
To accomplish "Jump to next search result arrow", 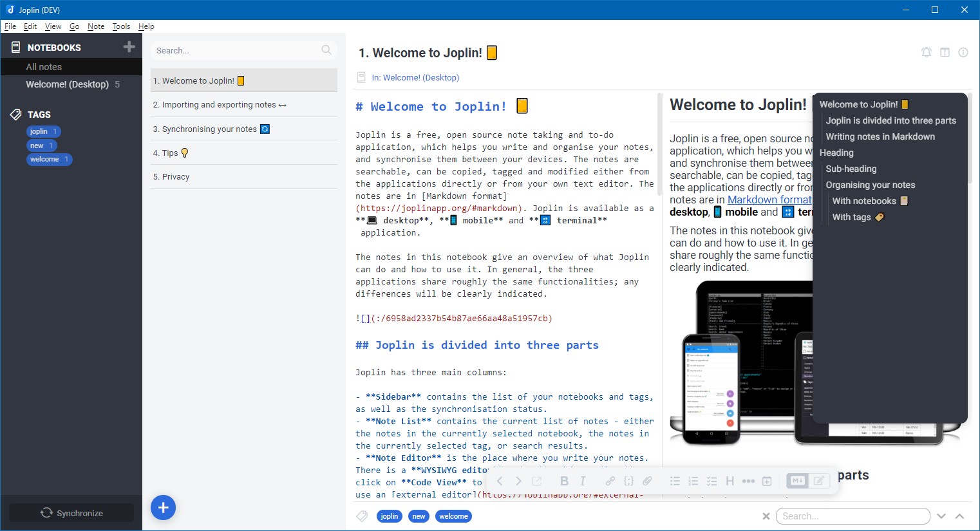I will tap(941, 516).
